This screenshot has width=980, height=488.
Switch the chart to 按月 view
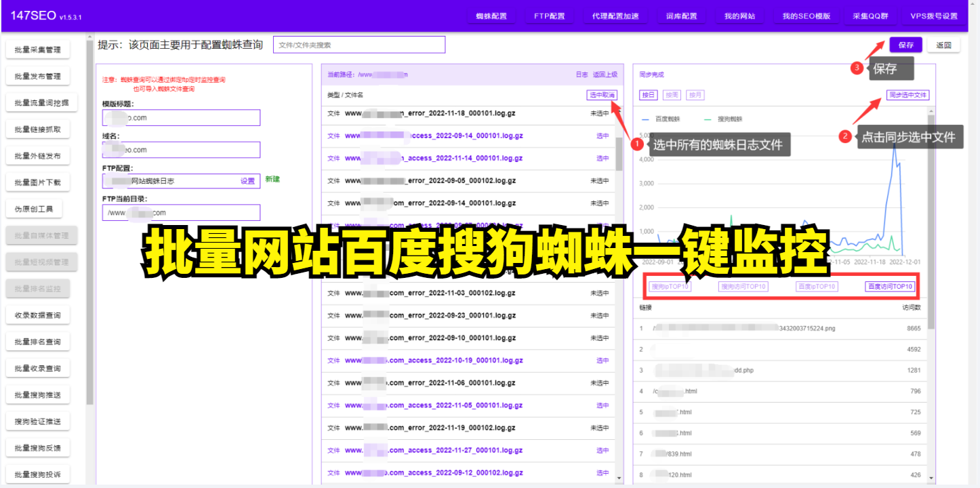tap(695, 95)
